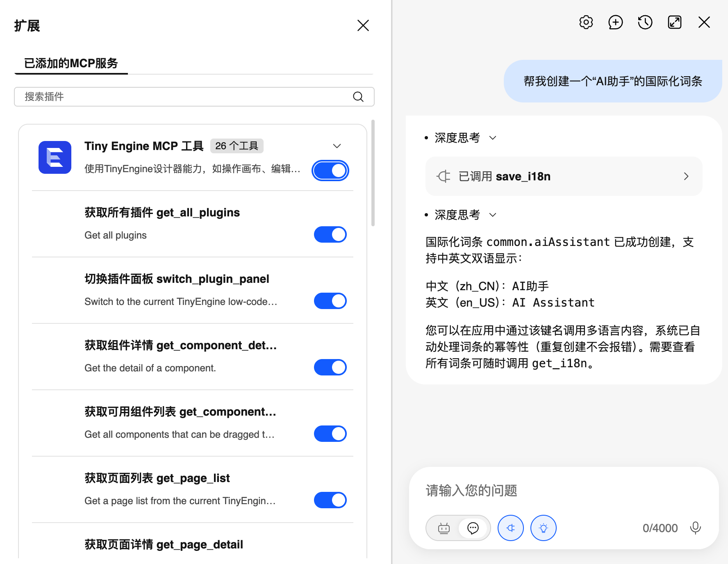Screen dimensions: 728x564
Task: Open the AI assistant settings gear
Action: coord(586,23)
